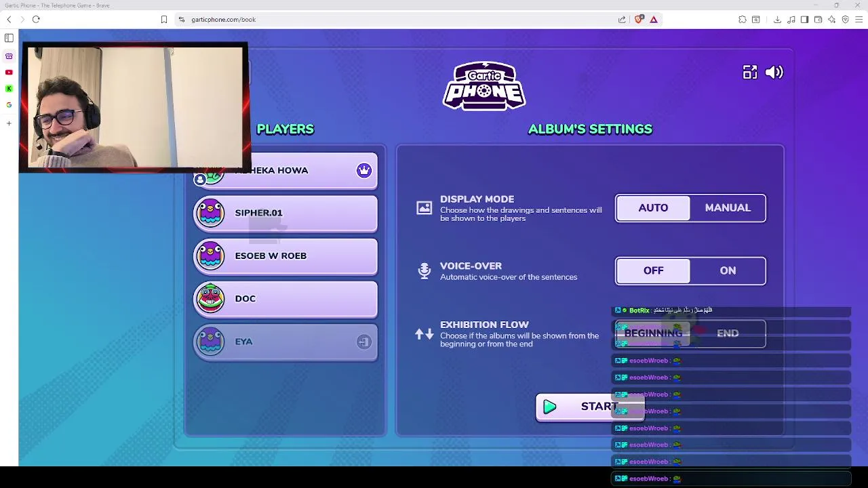Open site settings icon in address bar
This screenshot has width=868, height=488.
182,20
